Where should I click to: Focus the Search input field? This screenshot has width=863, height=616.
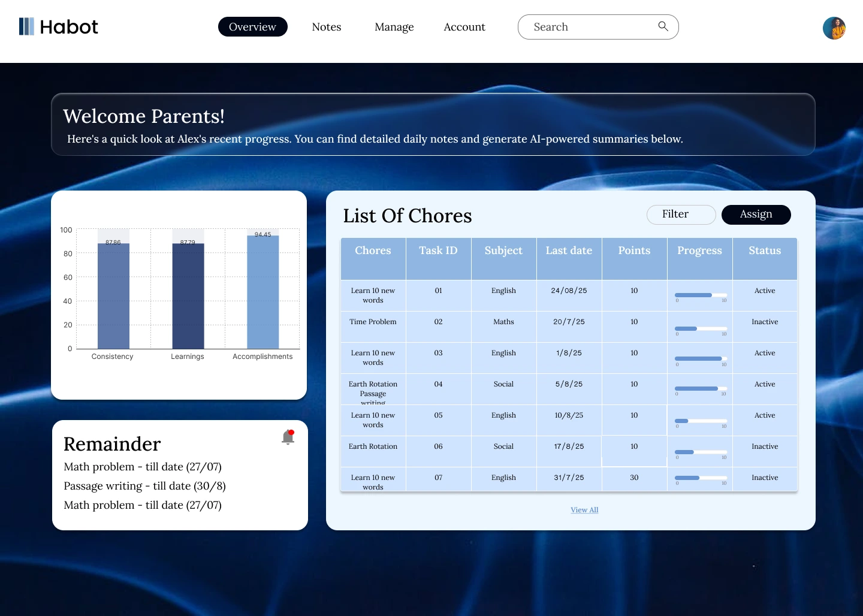click(x=598, y=27)
